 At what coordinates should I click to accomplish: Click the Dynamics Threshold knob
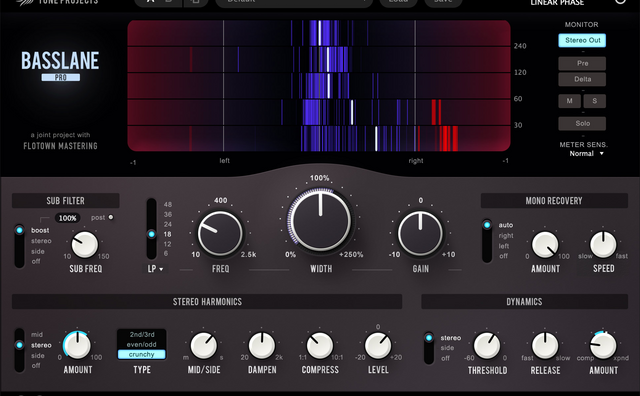pos(487,345)
